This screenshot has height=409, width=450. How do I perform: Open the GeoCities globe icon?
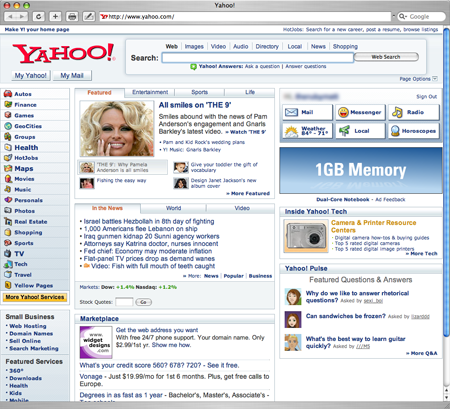coord(8,126)
